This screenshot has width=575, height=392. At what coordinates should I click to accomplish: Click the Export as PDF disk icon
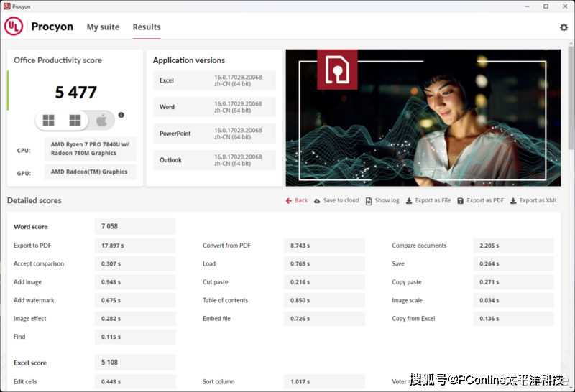click(461, 201)
